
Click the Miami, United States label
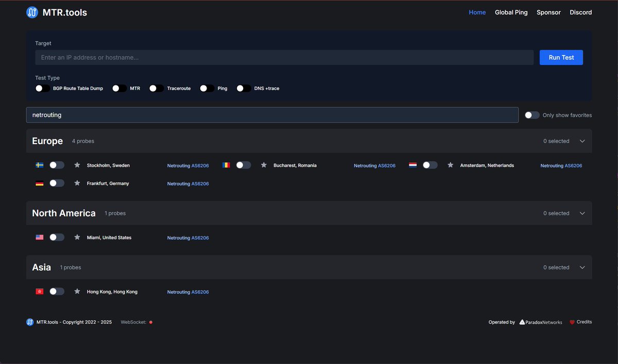109,237
